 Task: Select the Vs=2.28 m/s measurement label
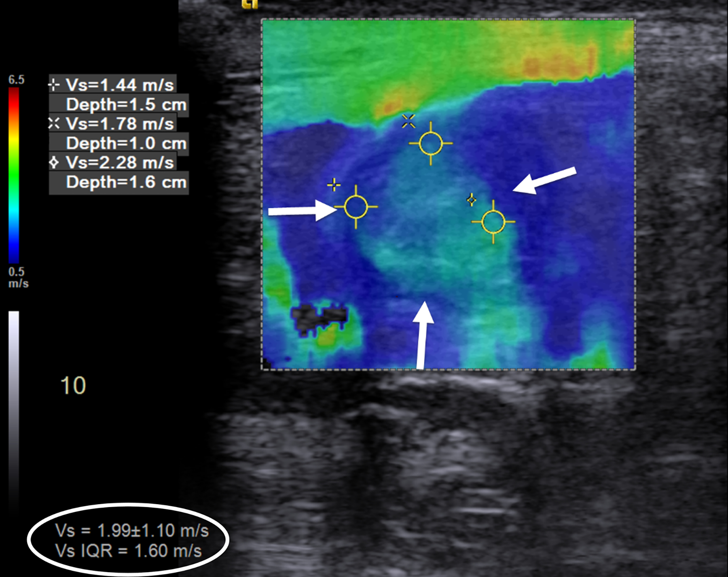120,163
